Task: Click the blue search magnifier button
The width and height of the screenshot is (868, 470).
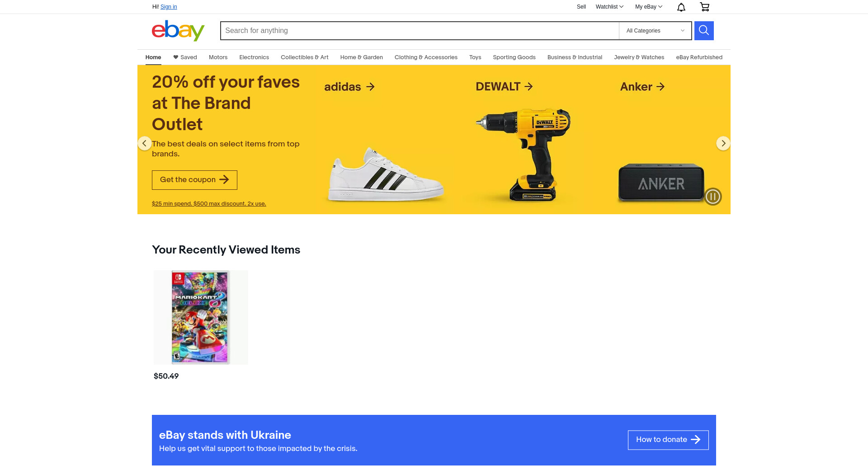Action: pyautogui.click(x=704, y=31)
